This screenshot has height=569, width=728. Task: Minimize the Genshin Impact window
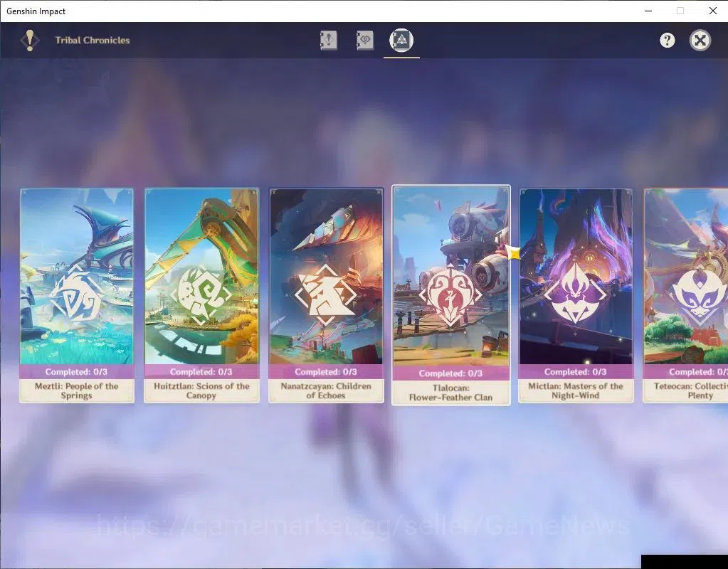point(648,11)
